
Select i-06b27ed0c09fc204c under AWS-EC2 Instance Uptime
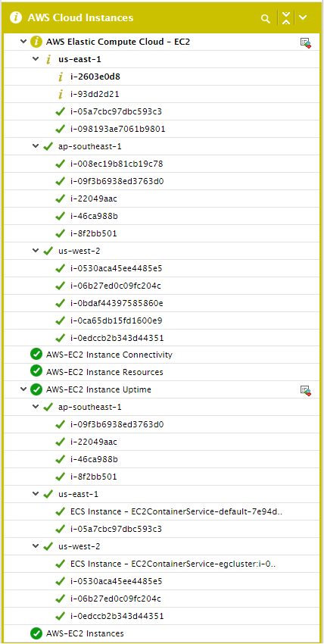point(115,599)
